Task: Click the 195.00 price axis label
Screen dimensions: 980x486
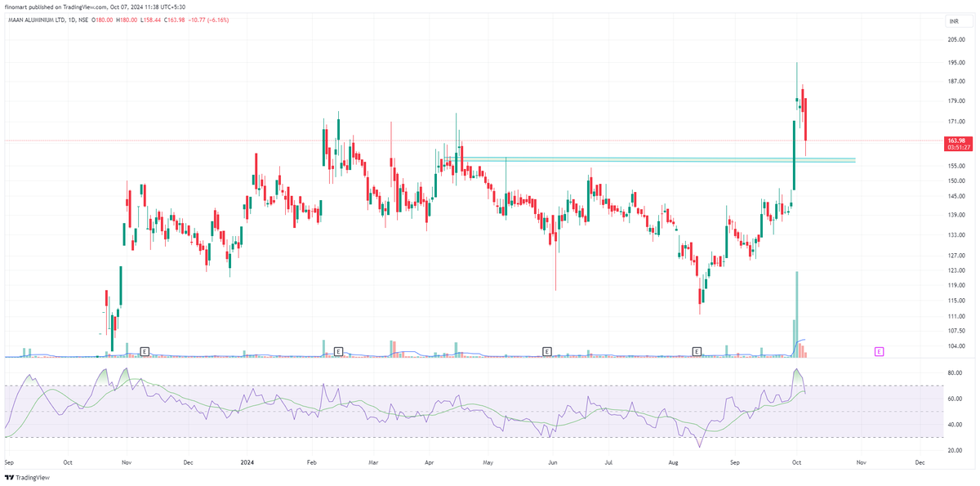Action: point(957,62)
